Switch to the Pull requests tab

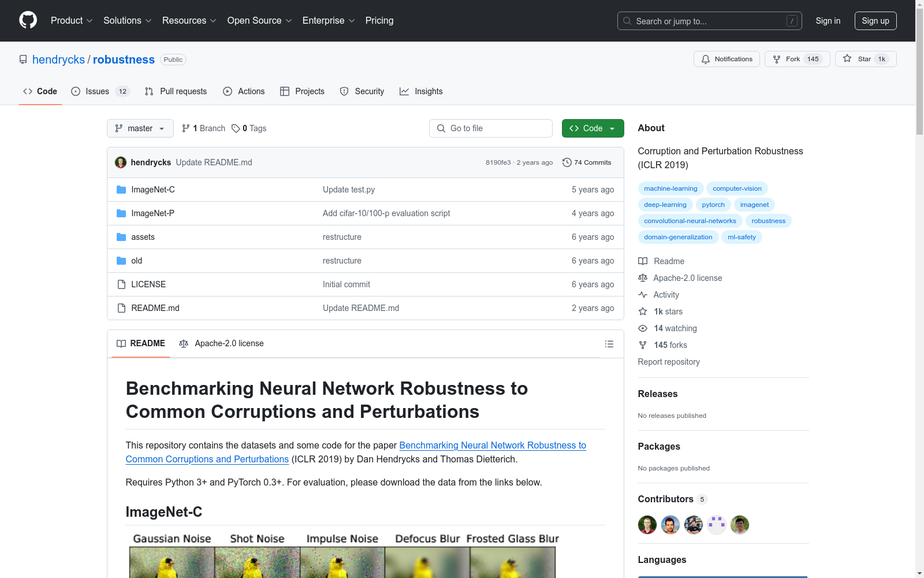coord(176,91)
